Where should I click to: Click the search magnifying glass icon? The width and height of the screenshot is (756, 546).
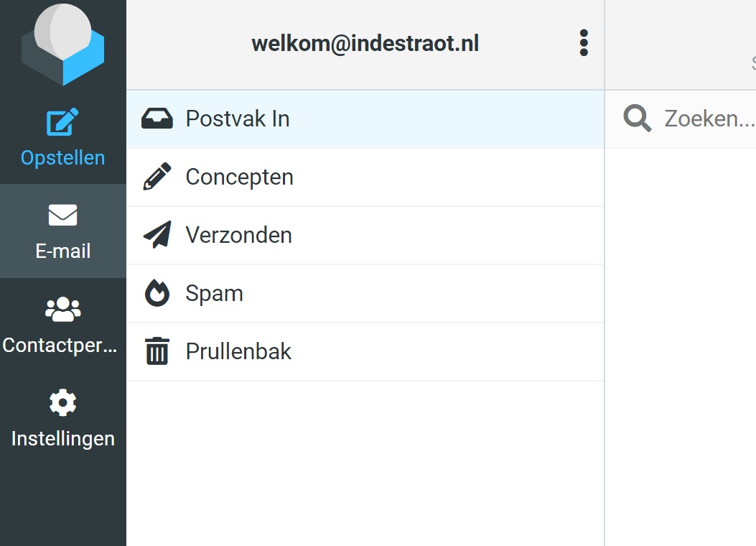637,119
